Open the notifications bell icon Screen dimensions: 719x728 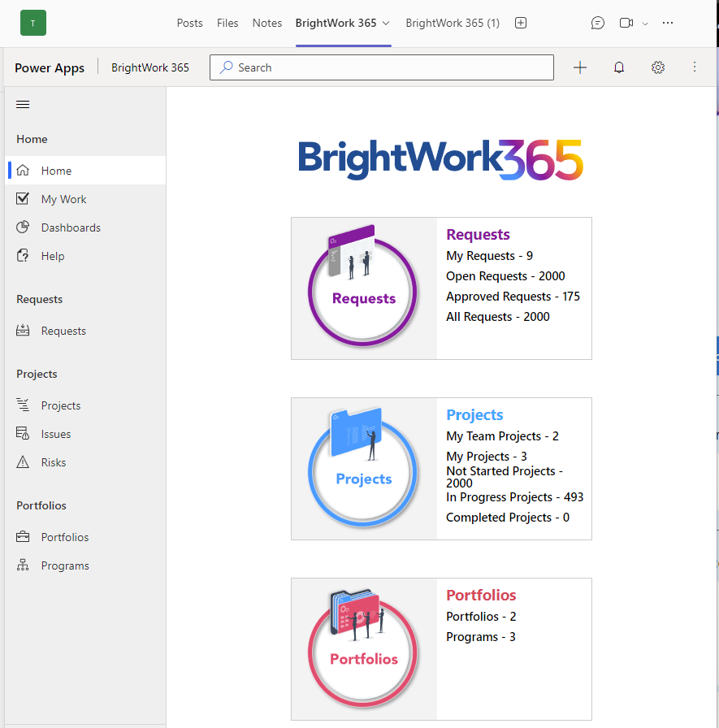[619, 67]
